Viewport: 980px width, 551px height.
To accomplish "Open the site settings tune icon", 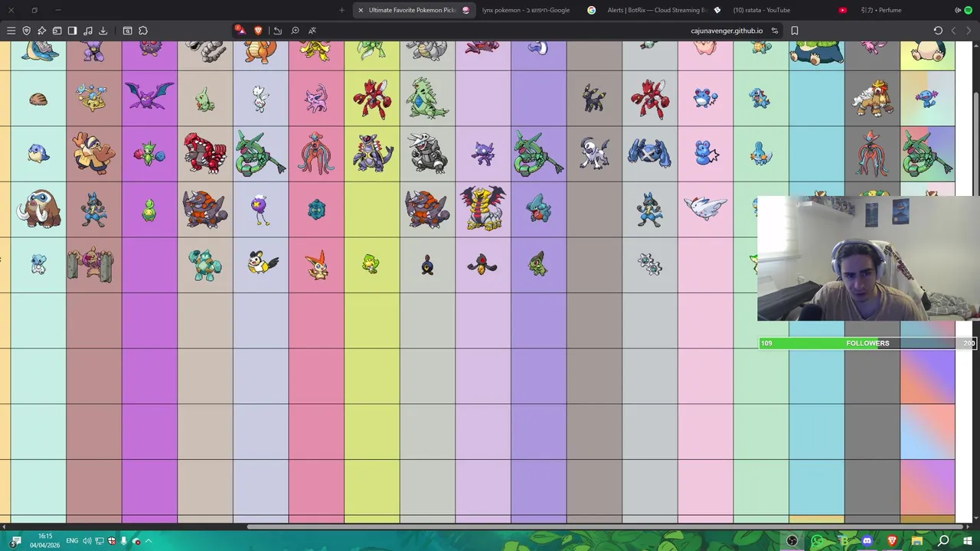I will tap(775, 31).
